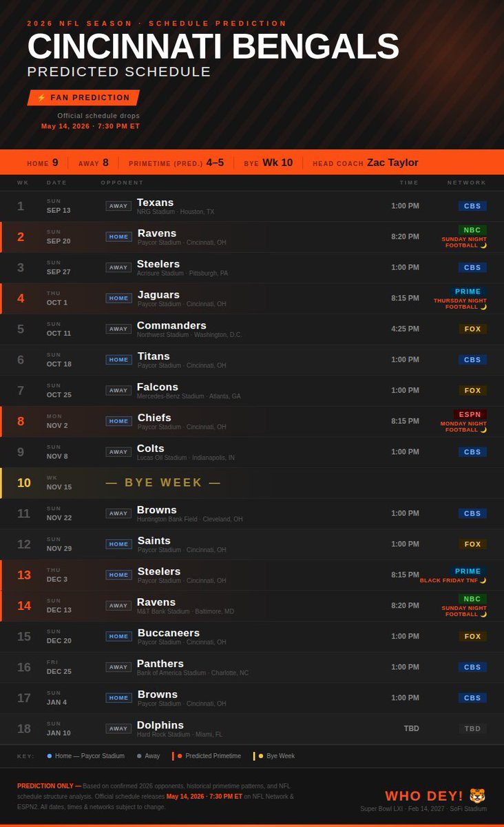This screenshot has height=827, width=504.
Task: Click the TBD network badge for Dolphins
Action: coord(472,728)
